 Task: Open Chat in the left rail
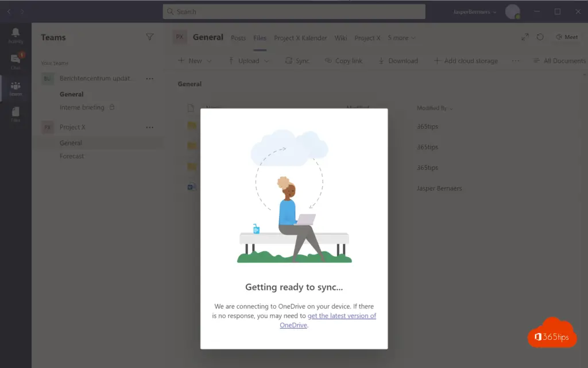(16, 61)
